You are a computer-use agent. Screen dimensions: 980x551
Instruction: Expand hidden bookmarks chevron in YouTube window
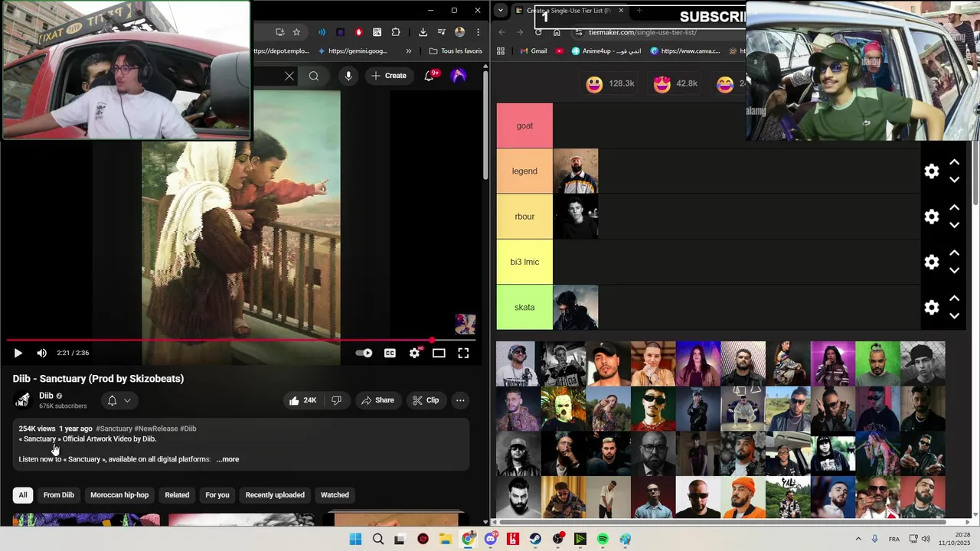click(408, 51)
